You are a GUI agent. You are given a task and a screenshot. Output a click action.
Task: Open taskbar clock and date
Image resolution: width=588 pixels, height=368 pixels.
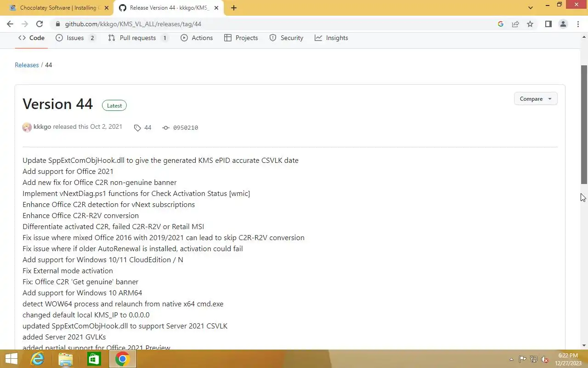click(569, 359)
